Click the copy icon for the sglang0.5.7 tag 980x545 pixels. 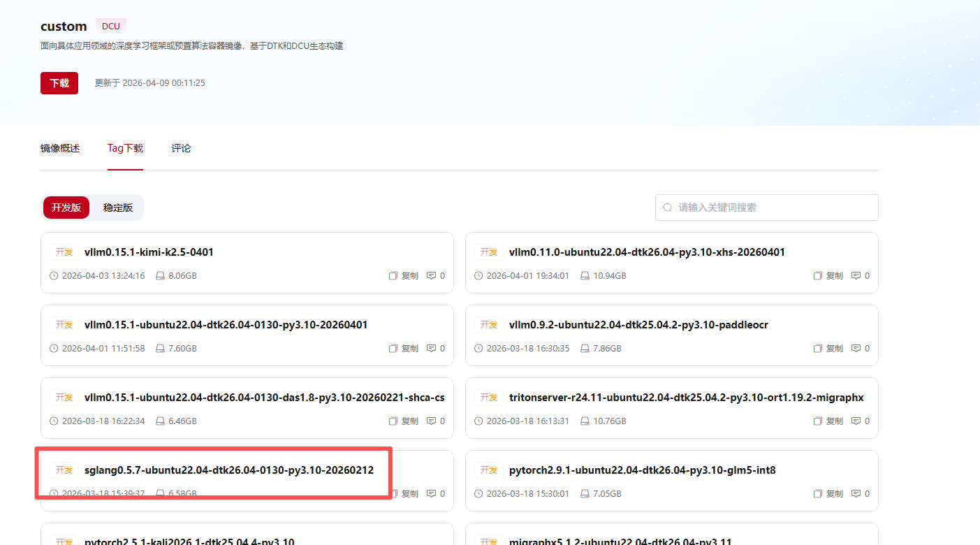pos(393,494)
